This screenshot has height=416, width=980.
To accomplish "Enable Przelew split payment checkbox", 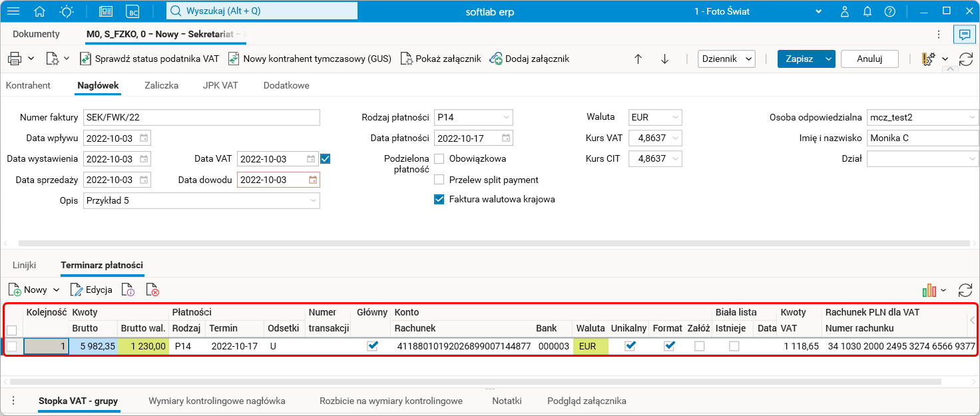I will click(439, 179).
